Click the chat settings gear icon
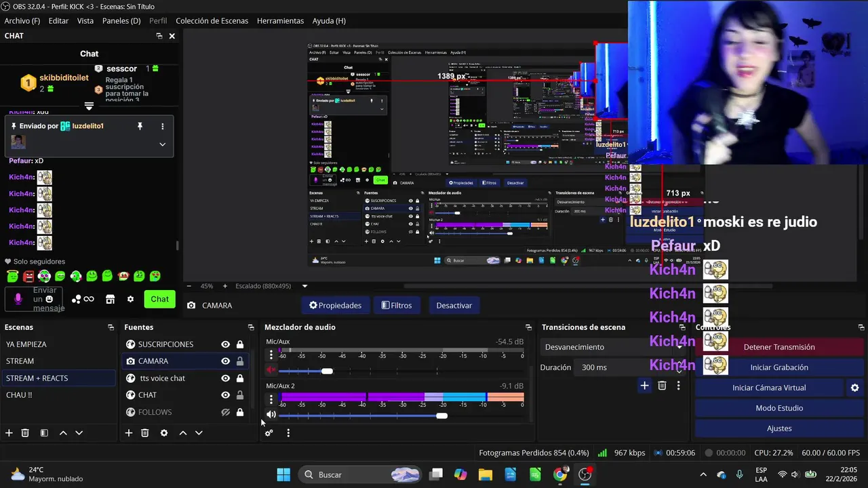868x488 pixels. (130, 299)
